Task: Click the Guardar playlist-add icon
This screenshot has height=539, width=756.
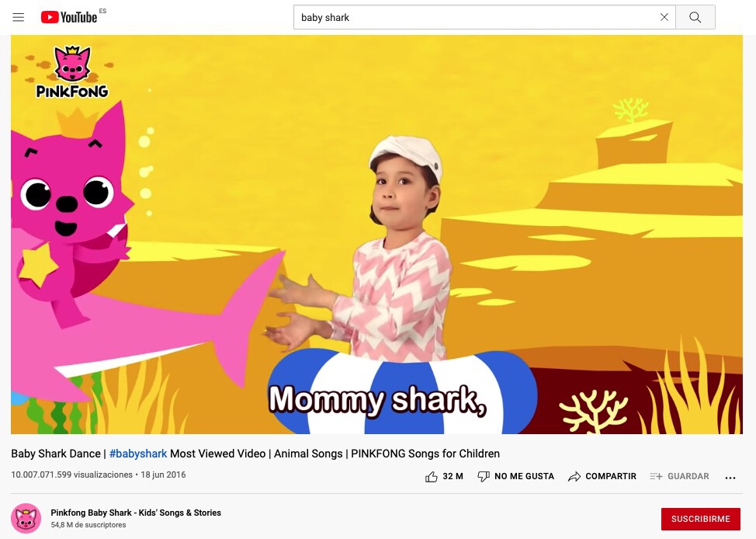Action: pyautogui.click(x=656, y=476)
